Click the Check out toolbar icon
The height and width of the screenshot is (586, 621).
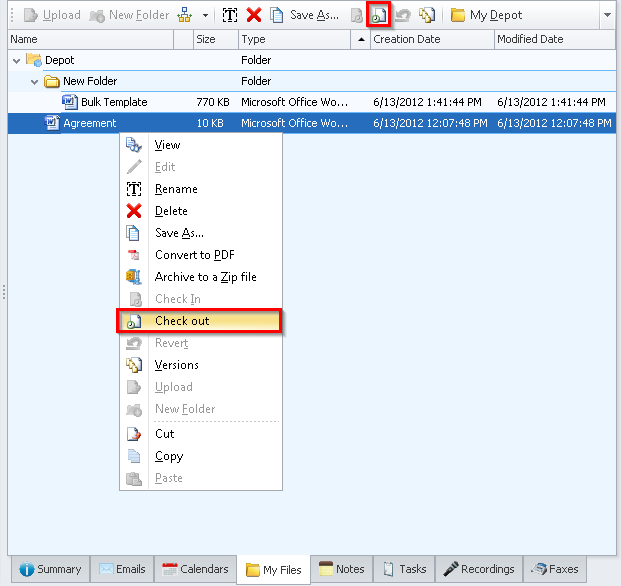tap(379, 15)
